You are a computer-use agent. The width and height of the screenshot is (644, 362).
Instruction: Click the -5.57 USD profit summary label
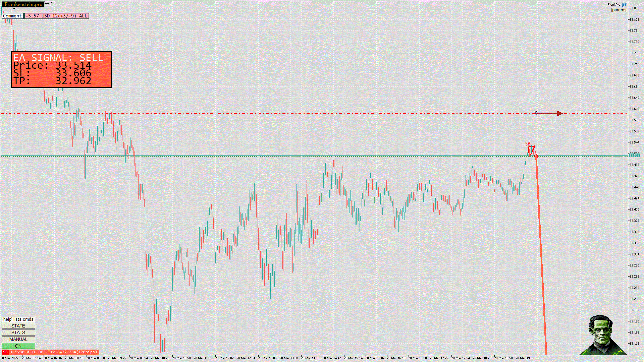click(56, 16)
